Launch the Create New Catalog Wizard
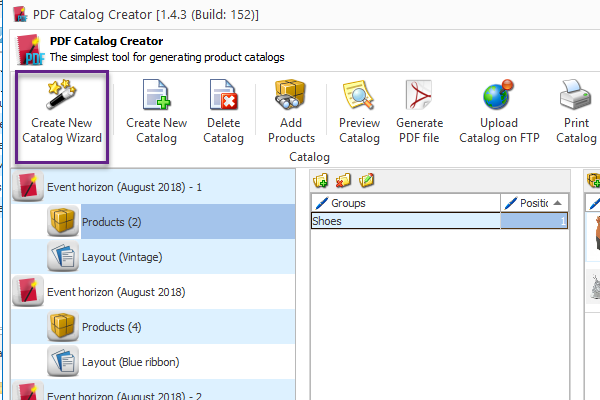 click(x=62, y=117)
